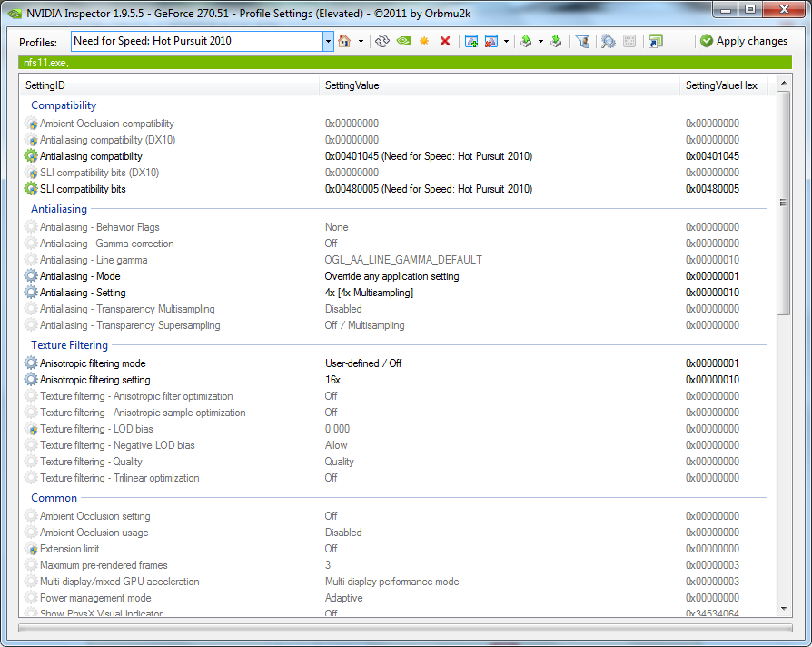
Task: Sort by the SettingID column header
Action: pyautogui.click(x=169, y=85)
